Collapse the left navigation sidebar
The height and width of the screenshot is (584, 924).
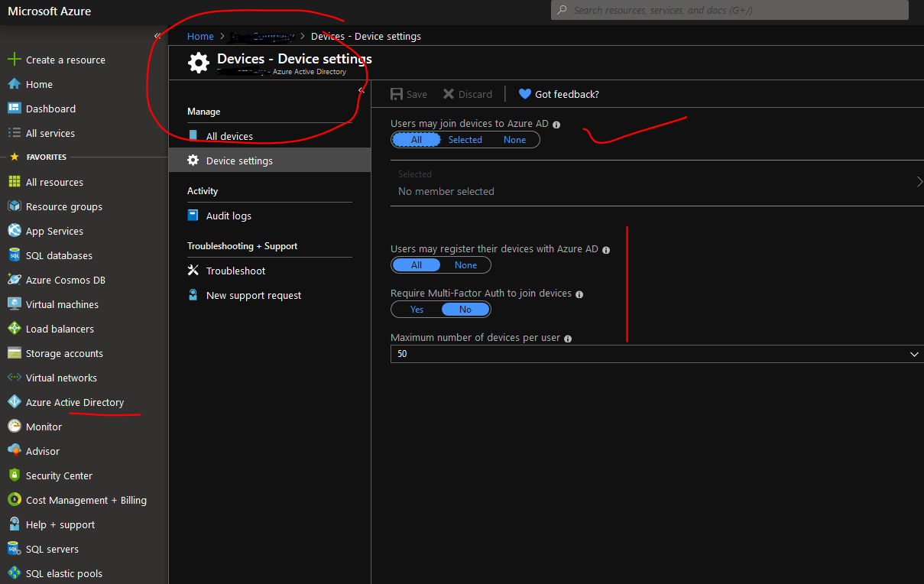[158, 34]
